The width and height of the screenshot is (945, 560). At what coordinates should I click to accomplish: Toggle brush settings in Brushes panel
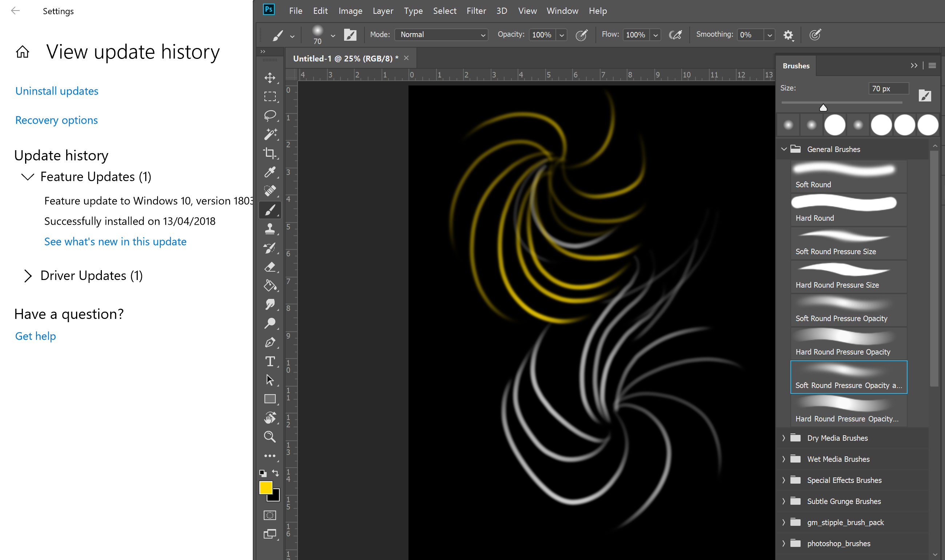tap(925, 96)
